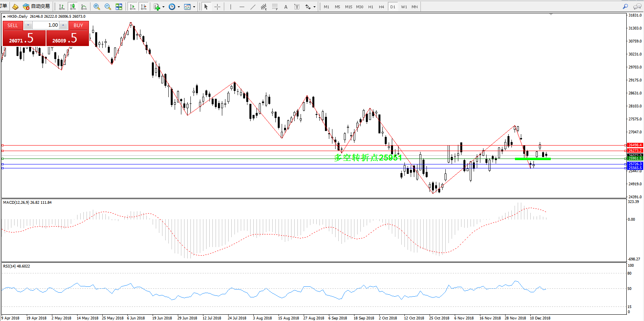Select the horizontal line drawing tool
The image size is (644, 321).
point(242,7)
